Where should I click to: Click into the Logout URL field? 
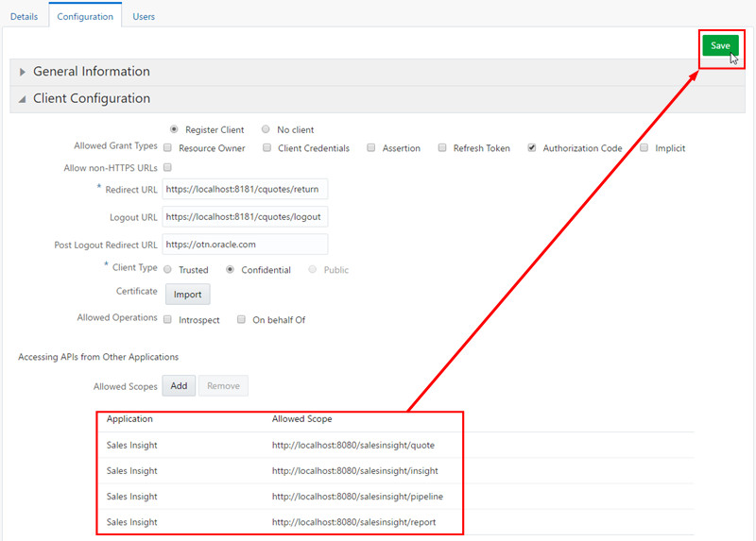point(245,217)
